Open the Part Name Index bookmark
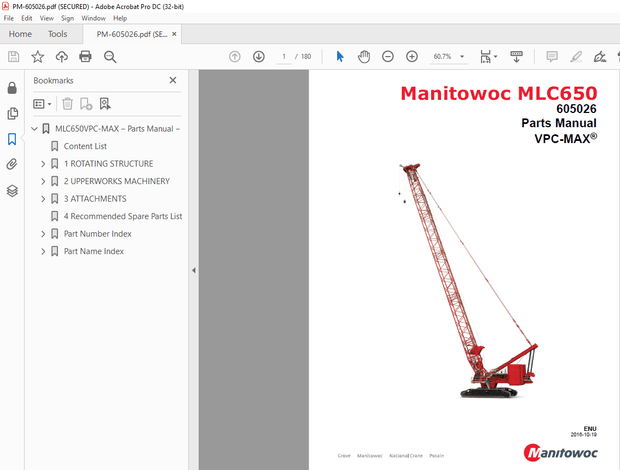Image resolution: width=620 pixels, height=470 pixels. pos(94,251)
